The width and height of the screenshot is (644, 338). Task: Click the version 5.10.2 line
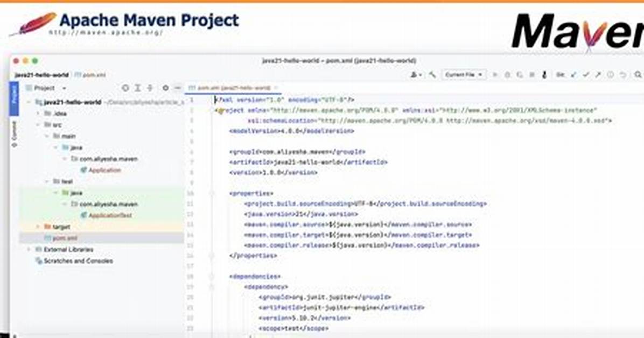[304, 318]
